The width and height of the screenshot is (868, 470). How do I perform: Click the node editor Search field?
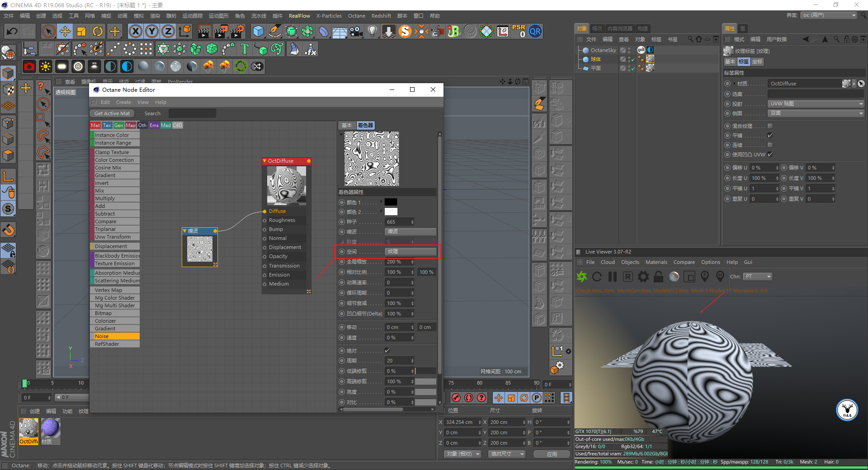coord(192,113)
